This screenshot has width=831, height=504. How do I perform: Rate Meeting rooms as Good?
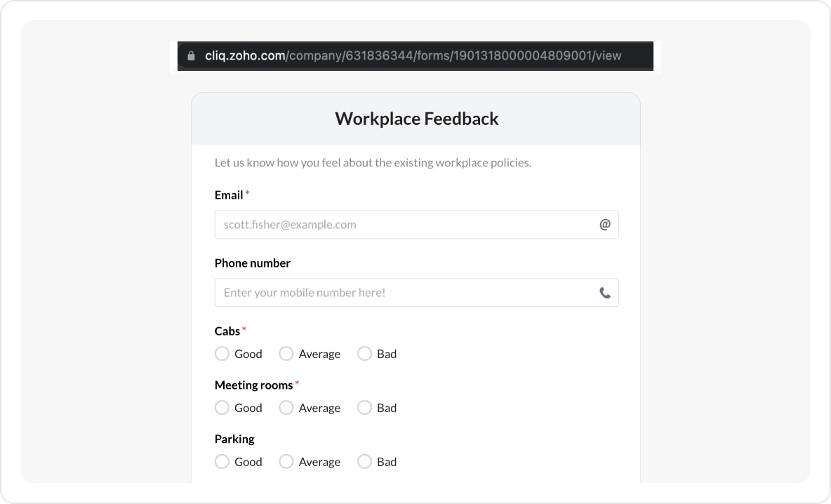click(222, 408)
